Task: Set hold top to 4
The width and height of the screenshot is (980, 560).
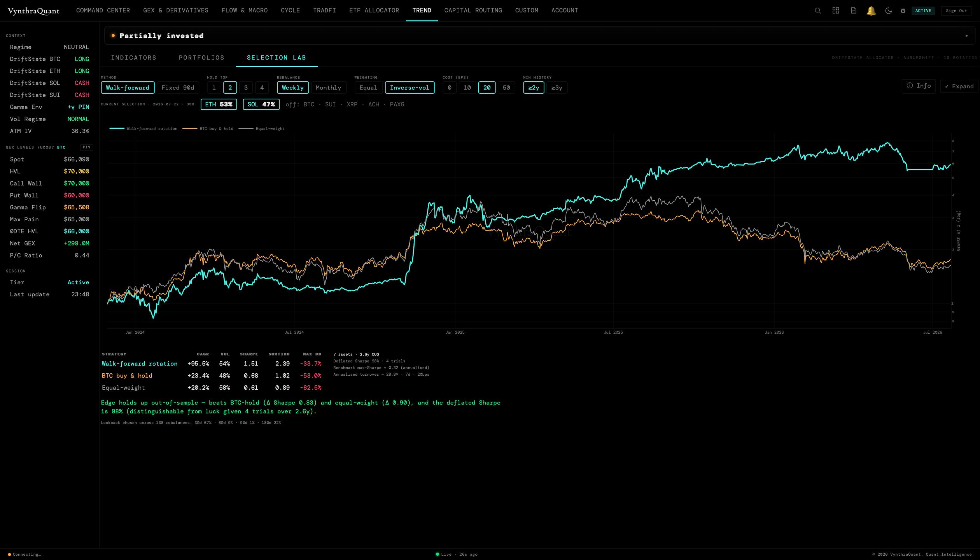Action: tap(262, 87)
